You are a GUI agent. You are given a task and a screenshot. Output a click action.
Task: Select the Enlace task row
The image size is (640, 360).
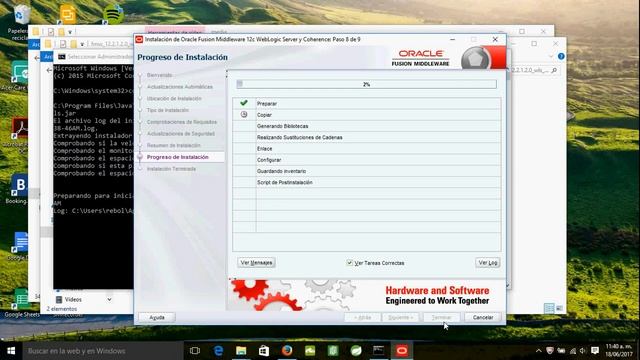pos(367,149)
